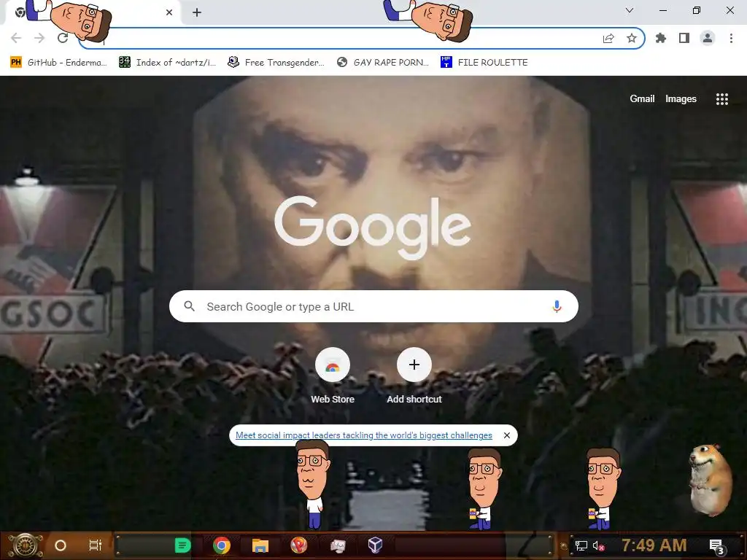
Task: Open the GitHub - Enderma... bookmark
Action: coord(58,63)
